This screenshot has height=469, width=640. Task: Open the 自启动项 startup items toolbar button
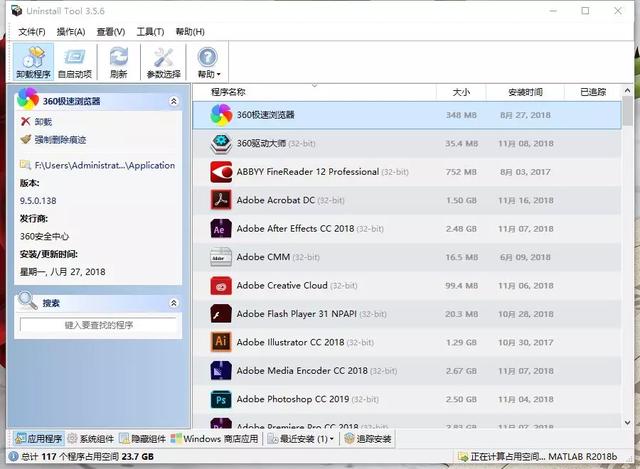coord(75,62)
